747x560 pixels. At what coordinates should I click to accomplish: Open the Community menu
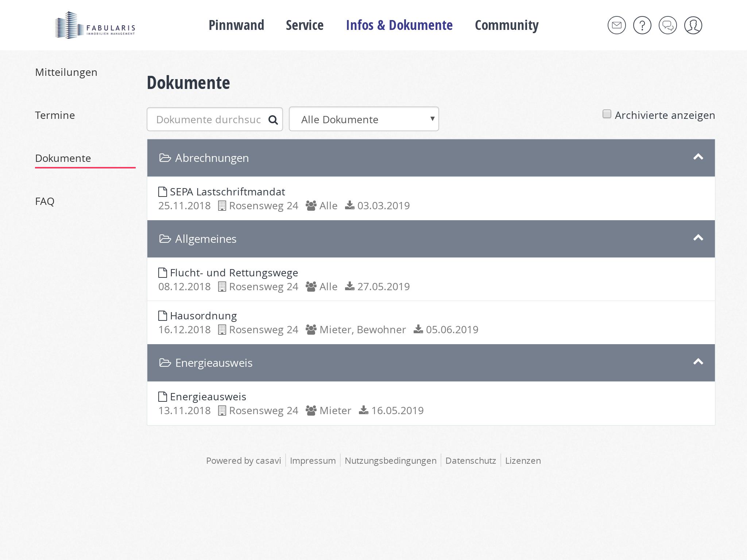click(507, 25)
